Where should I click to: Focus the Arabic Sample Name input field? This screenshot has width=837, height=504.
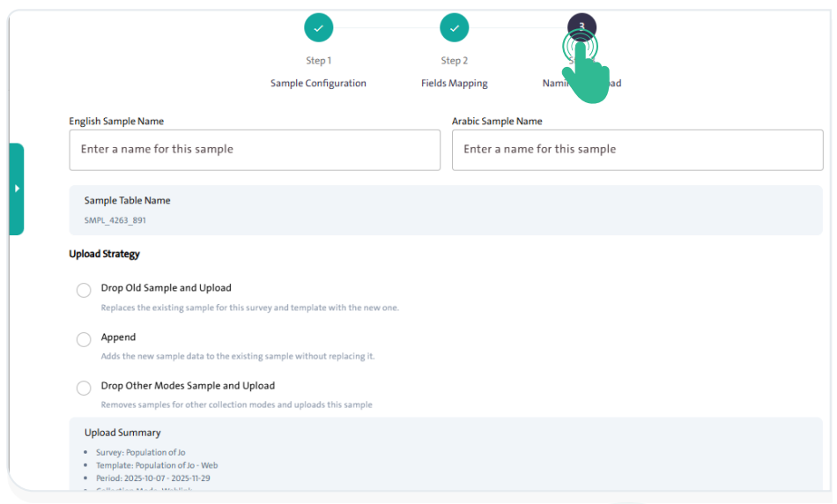click(637, 150)
